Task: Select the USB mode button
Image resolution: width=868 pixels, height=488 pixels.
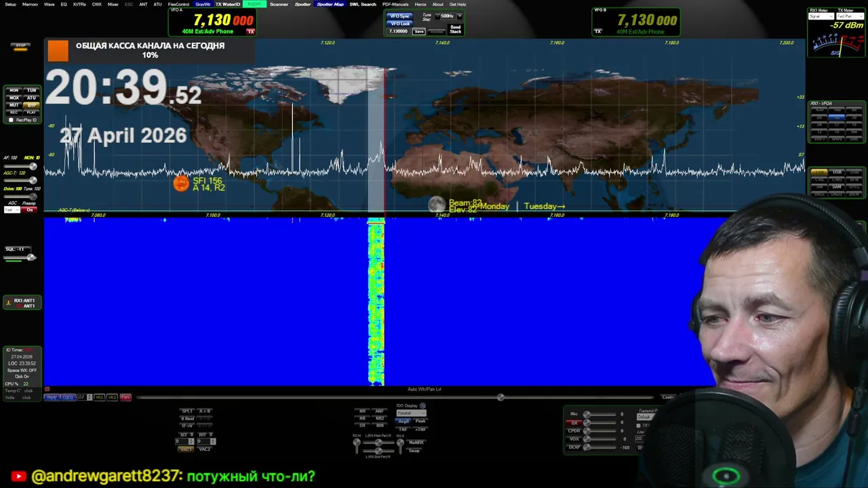Action: (837, 172)
